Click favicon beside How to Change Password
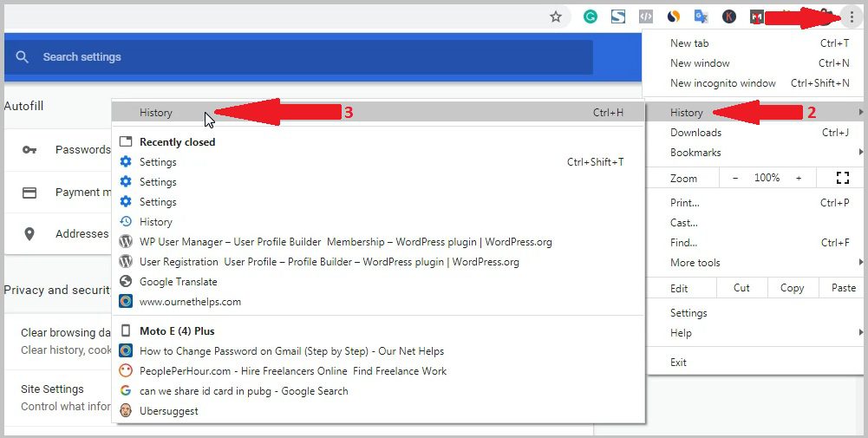 click(127, 350)
